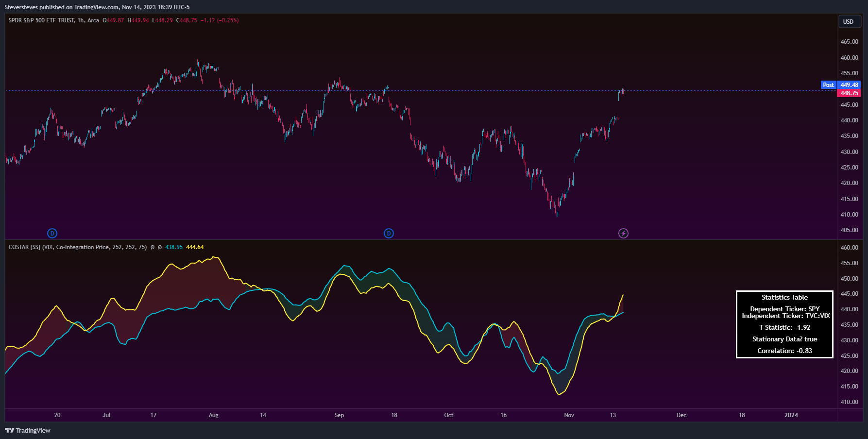Click the Sep label on time axis
868x439 pixels.
click(339, 415)
